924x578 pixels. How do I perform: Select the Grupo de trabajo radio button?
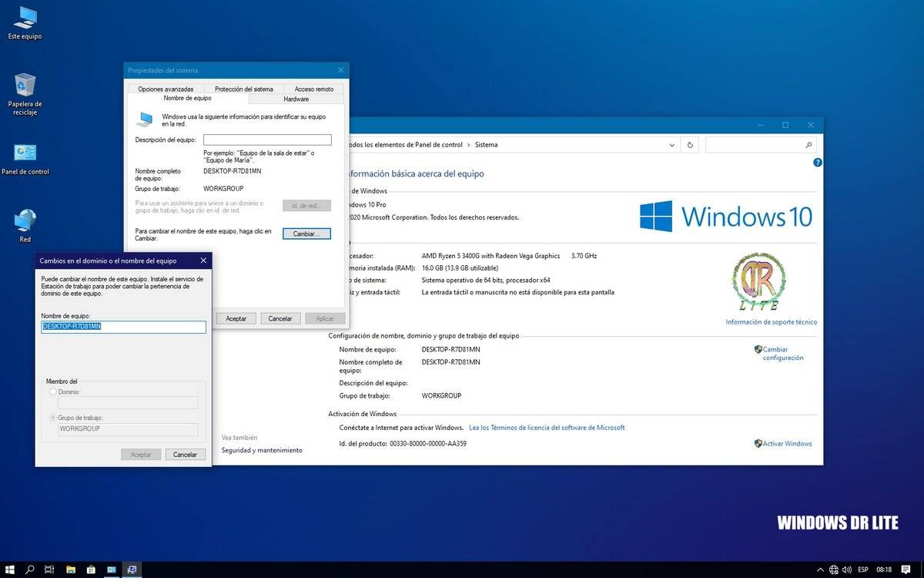[x=52, y=418]
